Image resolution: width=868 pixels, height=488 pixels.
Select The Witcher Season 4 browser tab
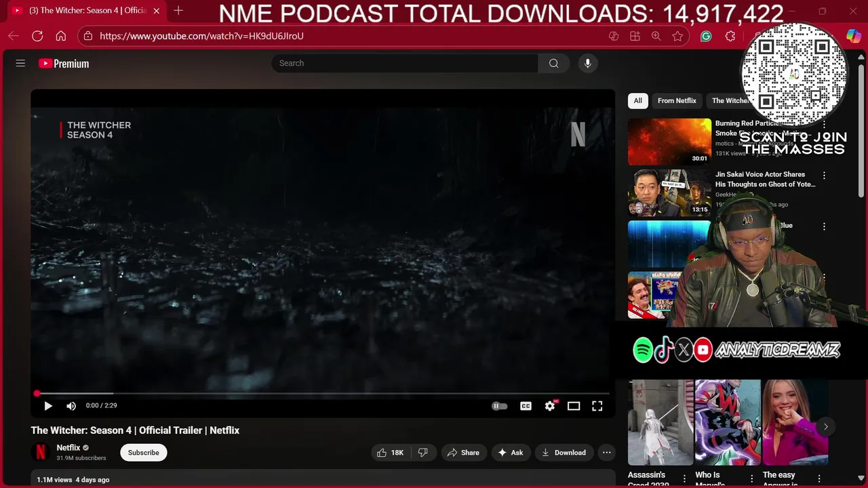point(87,11)
